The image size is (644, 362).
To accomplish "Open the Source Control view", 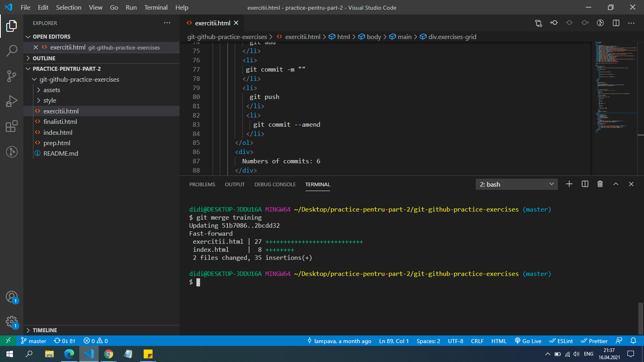I will tap(12, 76).
